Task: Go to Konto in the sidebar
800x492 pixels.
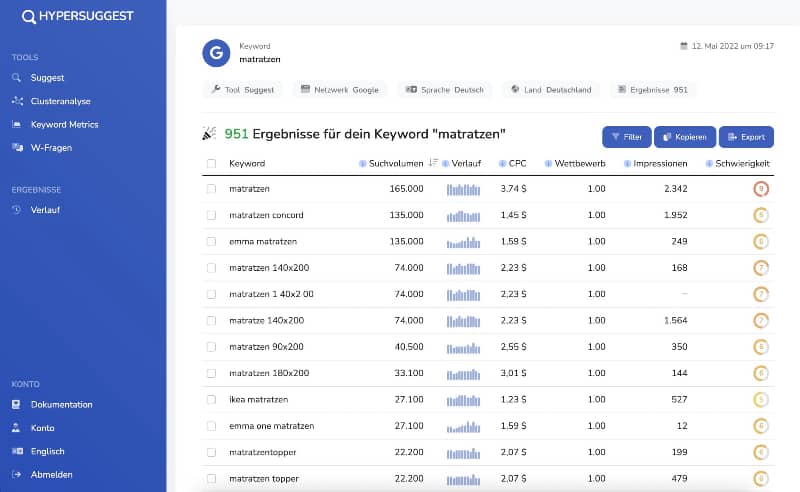Action: 43,428
